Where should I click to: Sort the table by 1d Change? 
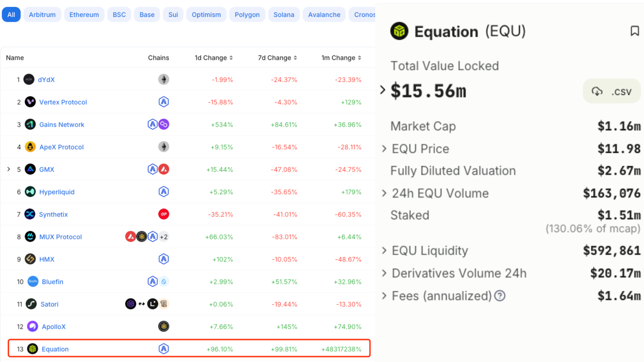pyautogui.click(x=214, y=58)
